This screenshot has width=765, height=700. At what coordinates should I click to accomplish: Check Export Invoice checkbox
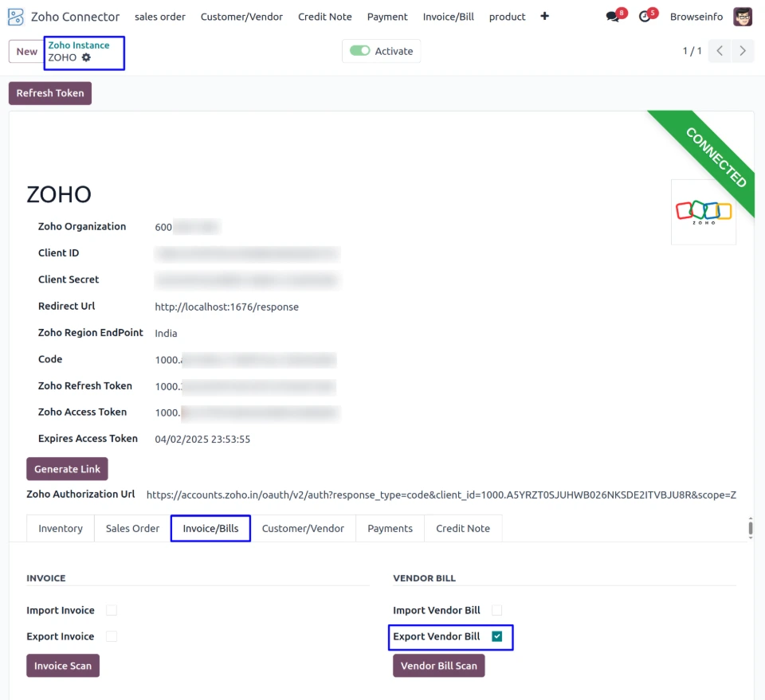pyautogui.click(x=112, y=636)
